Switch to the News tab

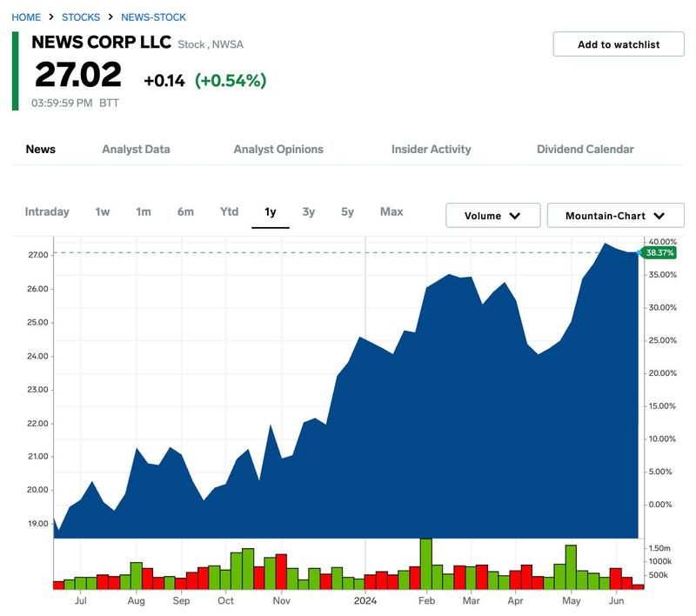pos(40,149)
